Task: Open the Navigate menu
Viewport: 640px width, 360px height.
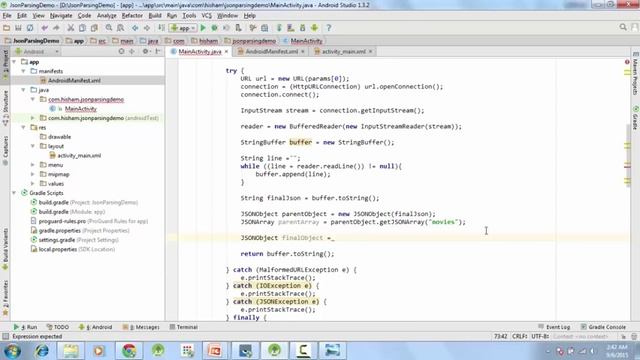Action: tap(61, 16)
